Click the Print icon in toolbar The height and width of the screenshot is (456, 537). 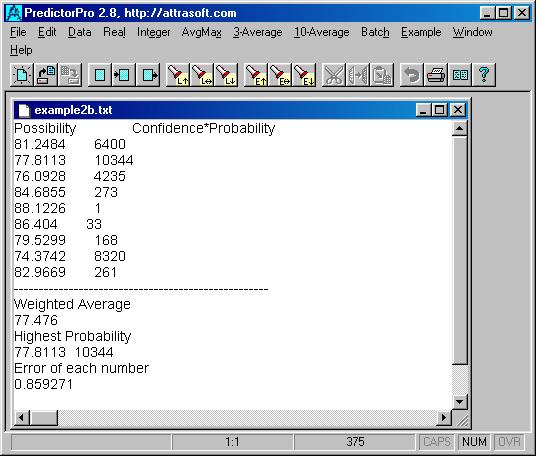[436, 75]
